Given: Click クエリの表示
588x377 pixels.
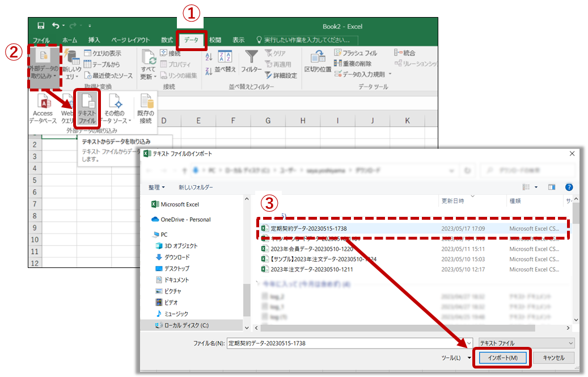Looking at the screenshot, I should tap(103, 53).
